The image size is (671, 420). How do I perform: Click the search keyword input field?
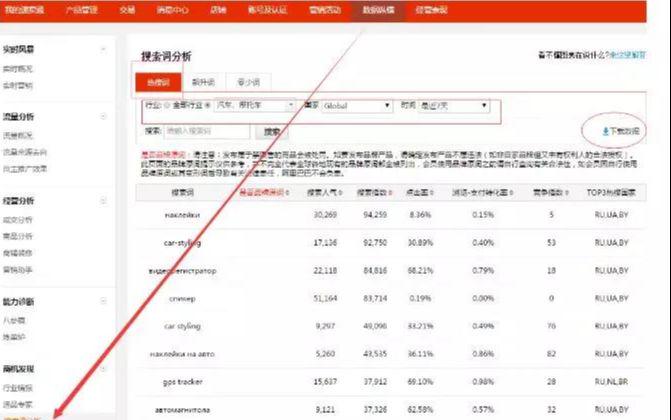[208, 131]
